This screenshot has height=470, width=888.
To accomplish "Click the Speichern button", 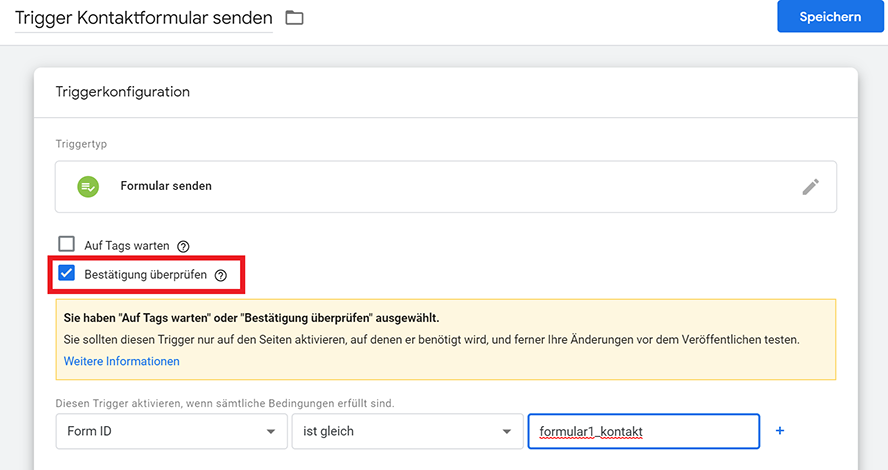I will (x=830, y=17).
